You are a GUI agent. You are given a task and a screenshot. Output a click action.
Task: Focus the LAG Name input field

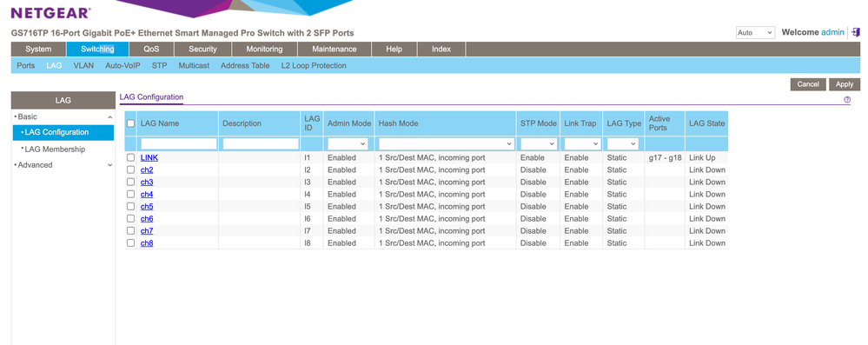[179, 144]
